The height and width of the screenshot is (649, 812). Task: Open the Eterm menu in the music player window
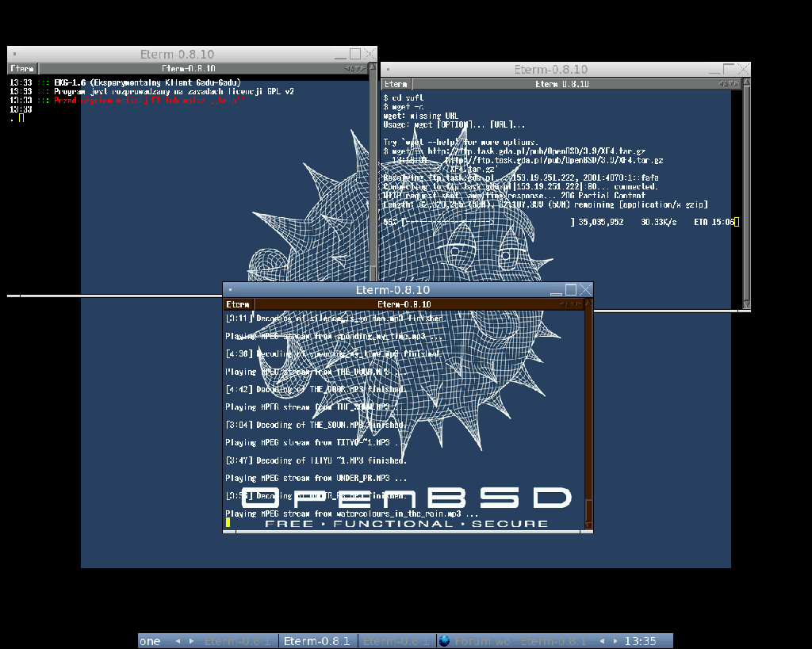pos(238,304)
